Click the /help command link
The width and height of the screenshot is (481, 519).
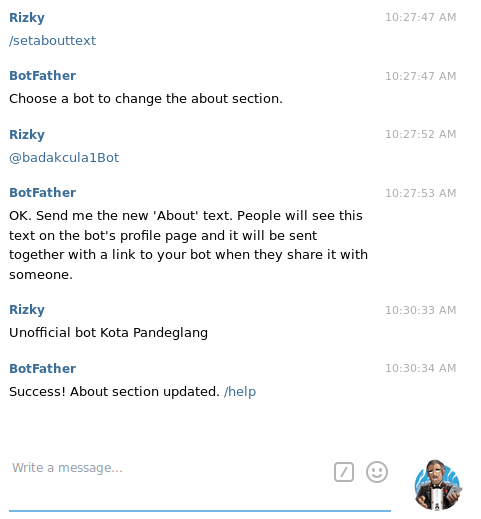point(240,392)
